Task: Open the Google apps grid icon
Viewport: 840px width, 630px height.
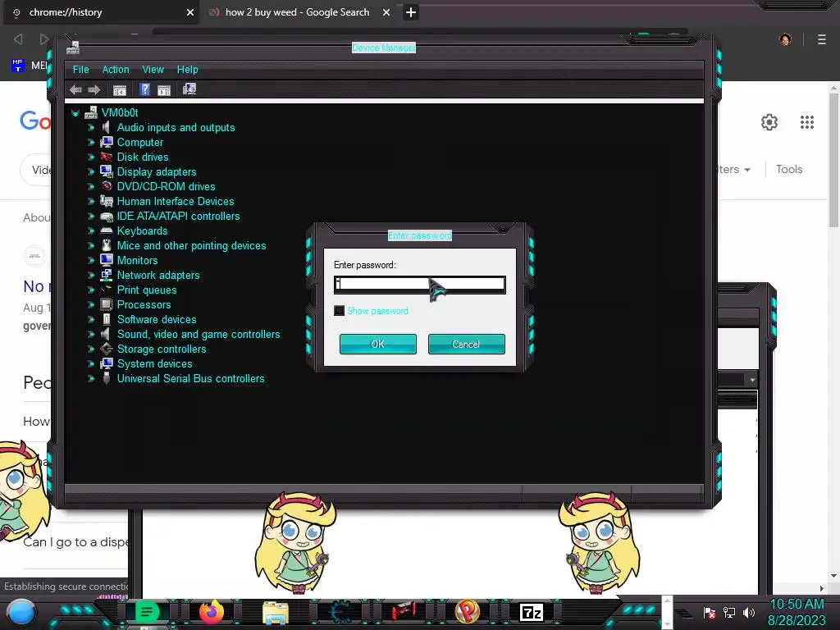Action: pos(807,122)
